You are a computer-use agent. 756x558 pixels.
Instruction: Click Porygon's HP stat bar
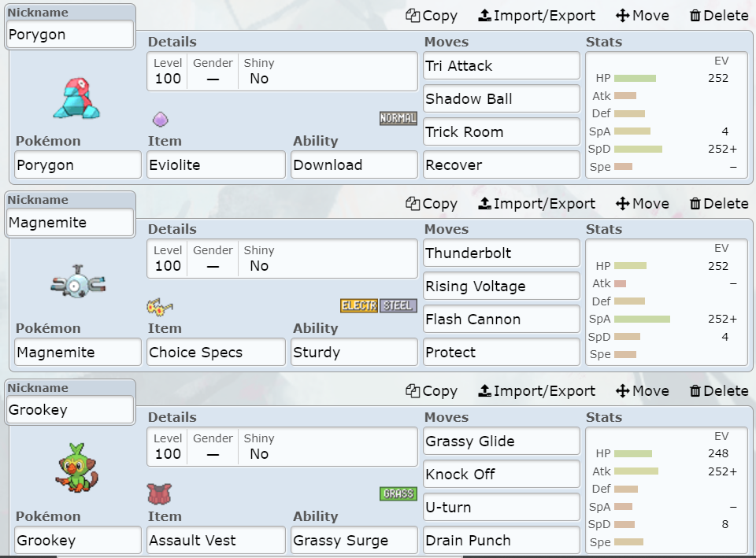click(635, 78)
